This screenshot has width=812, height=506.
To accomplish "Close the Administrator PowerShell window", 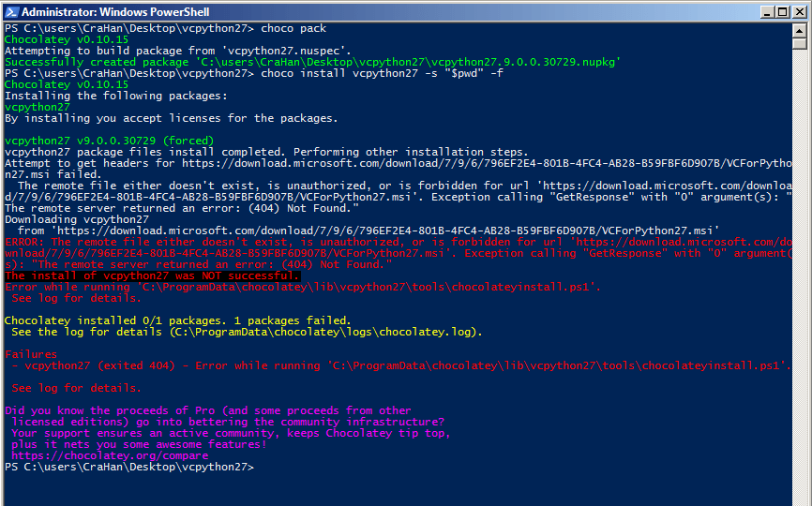I will (800, 12).
